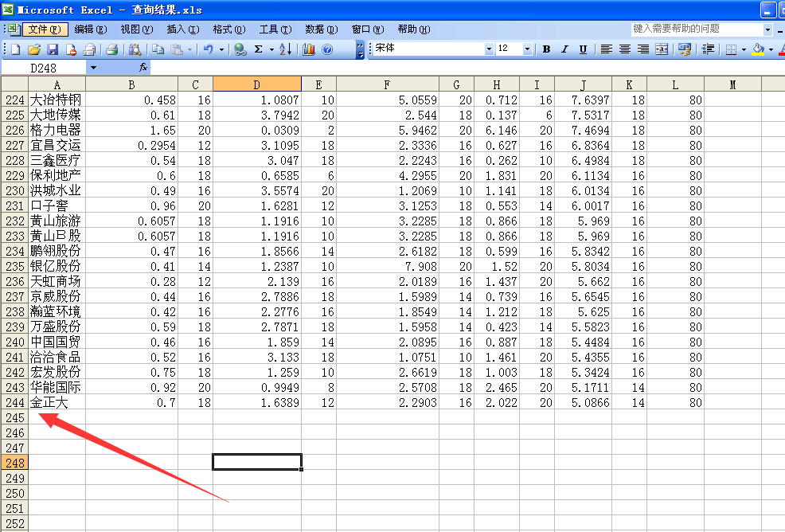Open a file with the Open folder icon

[x=34, y=49]
